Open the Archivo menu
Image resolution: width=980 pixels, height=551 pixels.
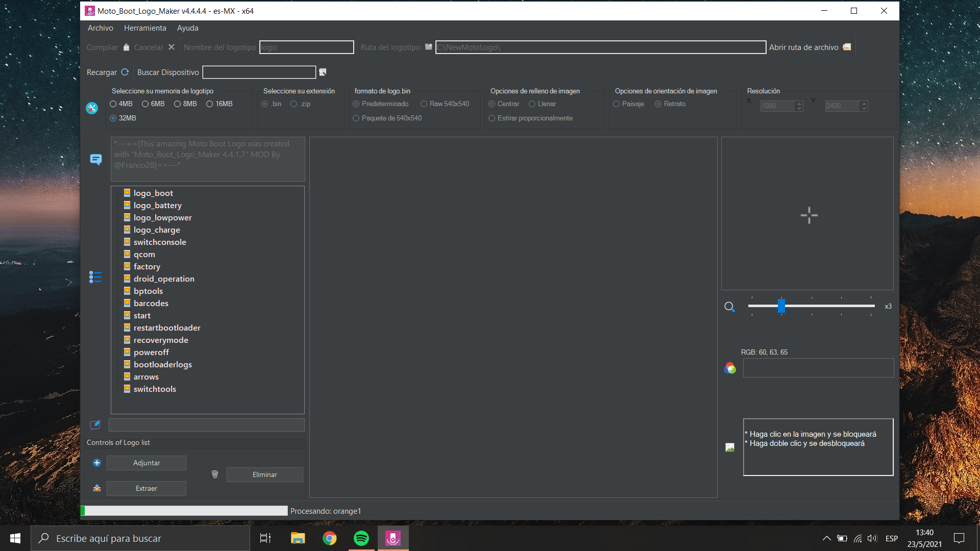click(100, 28)
